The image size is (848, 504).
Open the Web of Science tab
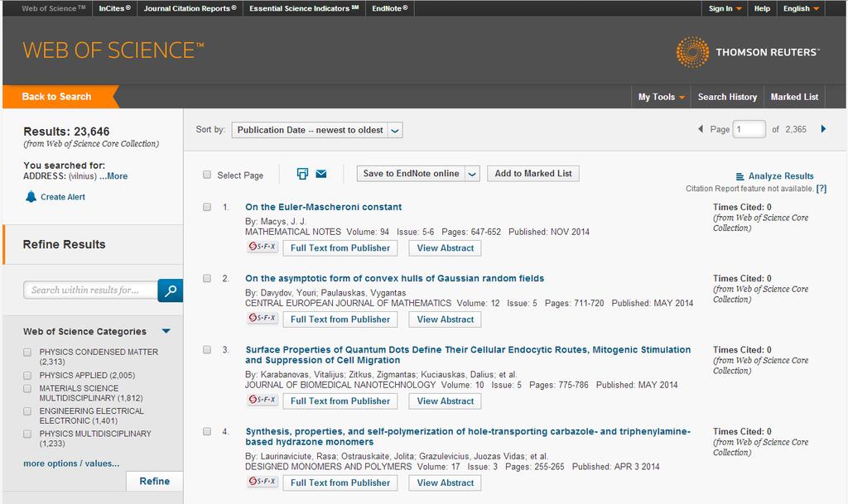pos(54,8)
